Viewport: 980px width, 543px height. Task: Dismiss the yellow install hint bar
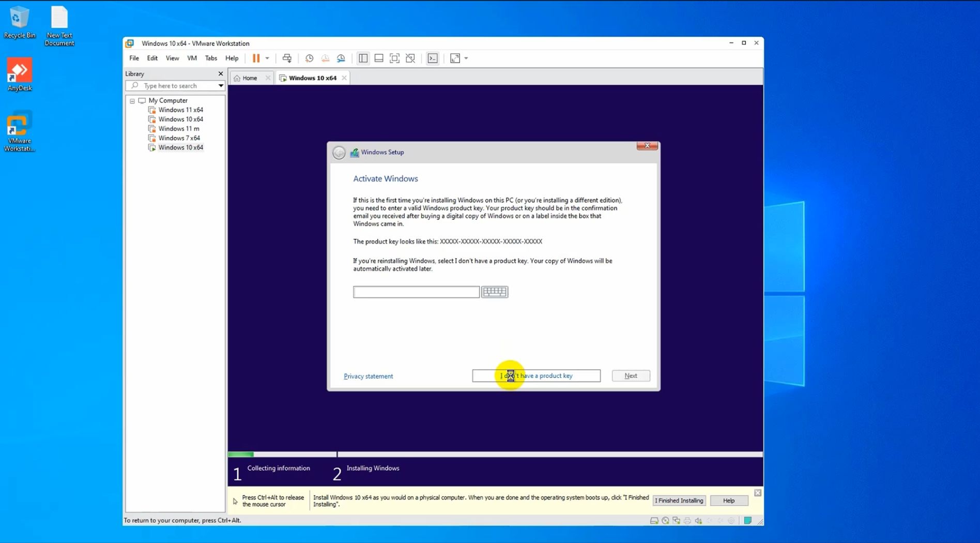(x=758, y=493)
